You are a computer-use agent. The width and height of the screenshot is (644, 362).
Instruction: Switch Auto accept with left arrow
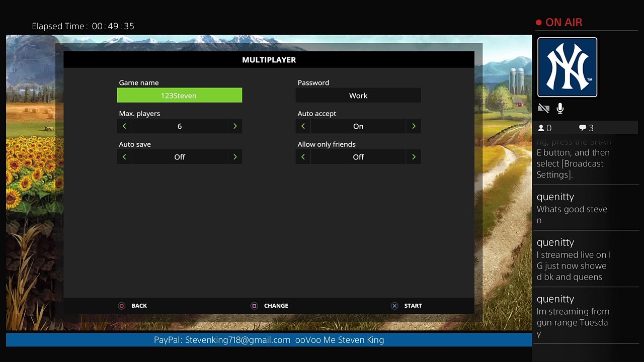[x=303, y=126]
